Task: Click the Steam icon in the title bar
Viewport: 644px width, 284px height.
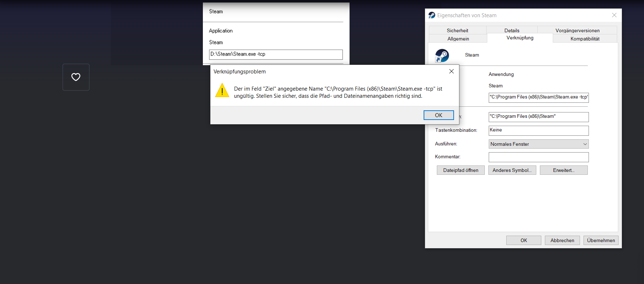Action: click(x=432, y=15)
